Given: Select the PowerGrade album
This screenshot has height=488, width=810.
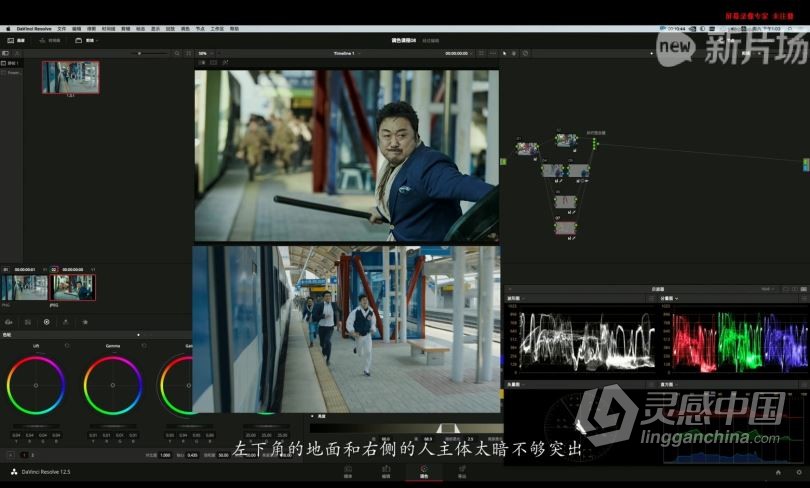Looking at the screenshot, I should (x=11, y=73).
